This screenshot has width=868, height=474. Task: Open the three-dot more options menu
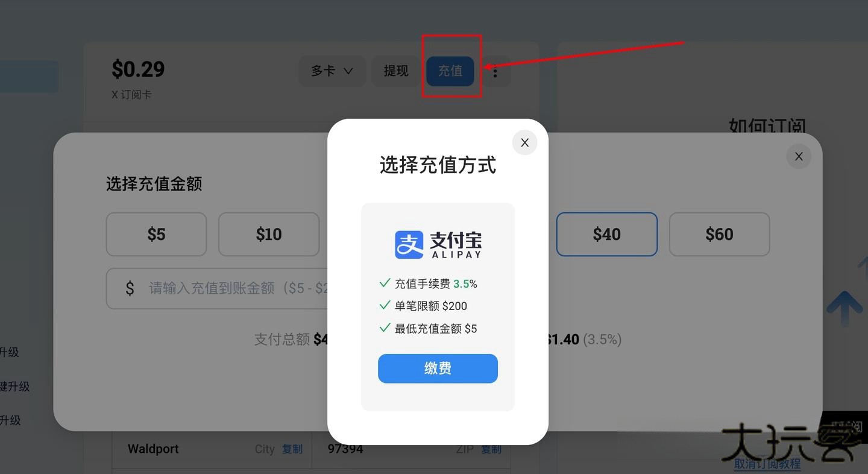point(495,72)
